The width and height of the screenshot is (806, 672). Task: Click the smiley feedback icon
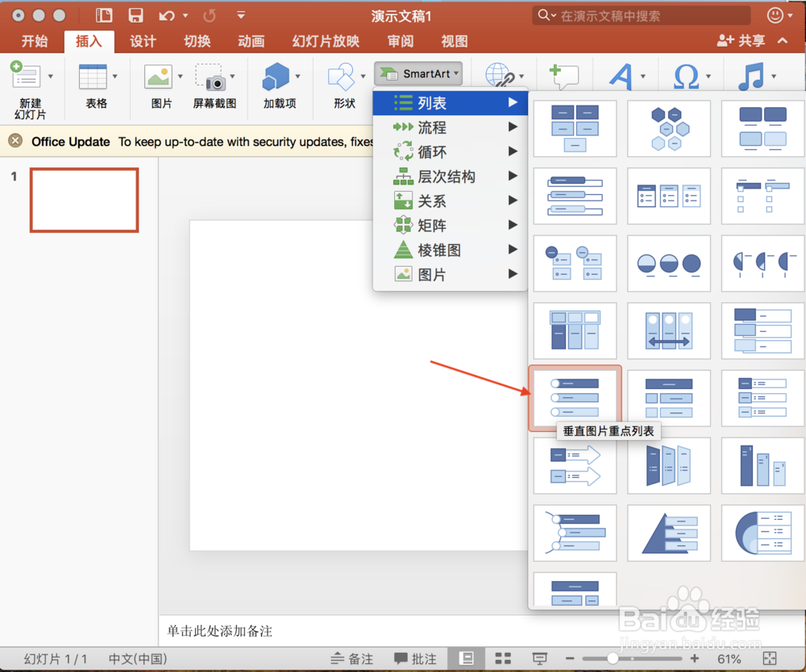click(775, 15)
